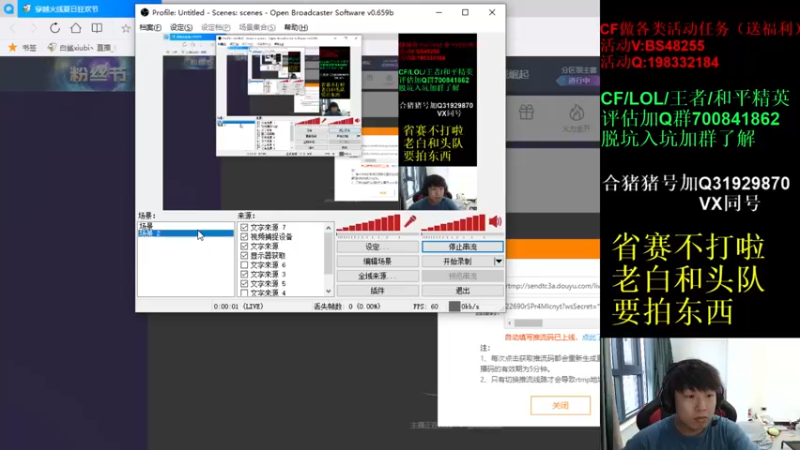The height and width of the screenshot is (450, 800).
Task: Select 显示器获取 source label
Action: (x=267, y=255)
